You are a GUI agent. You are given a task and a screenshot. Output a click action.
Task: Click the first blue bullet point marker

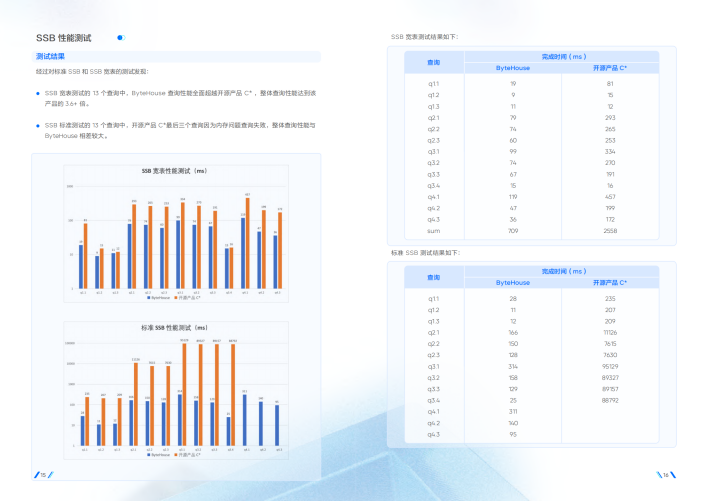38,92
